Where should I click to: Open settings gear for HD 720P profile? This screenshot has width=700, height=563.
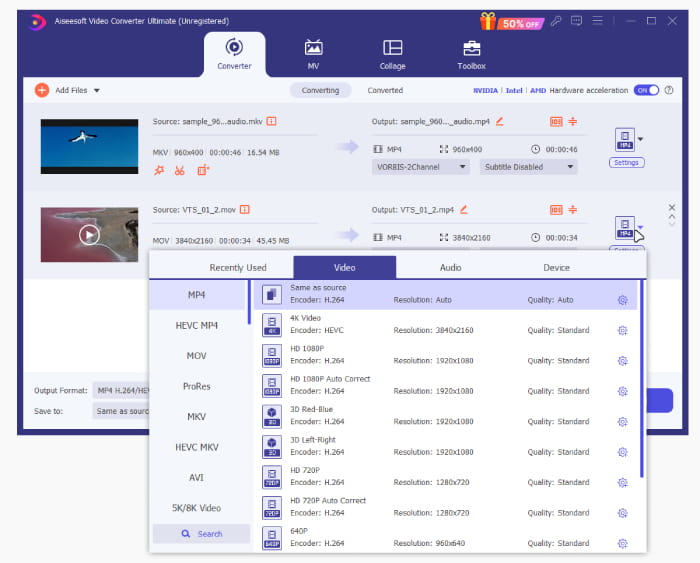tap(622, 482)
